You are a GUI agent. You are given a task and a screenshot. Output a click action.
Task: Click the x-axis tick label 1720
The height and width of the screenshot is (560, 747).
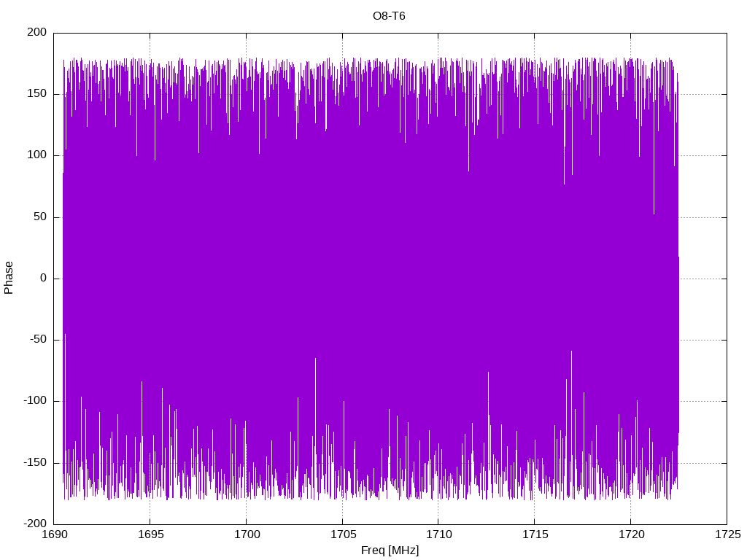pos(631,534)
